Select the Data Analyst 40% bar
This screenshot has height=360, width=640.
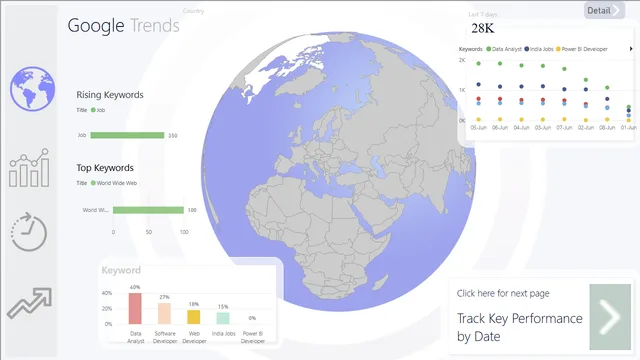135,308
